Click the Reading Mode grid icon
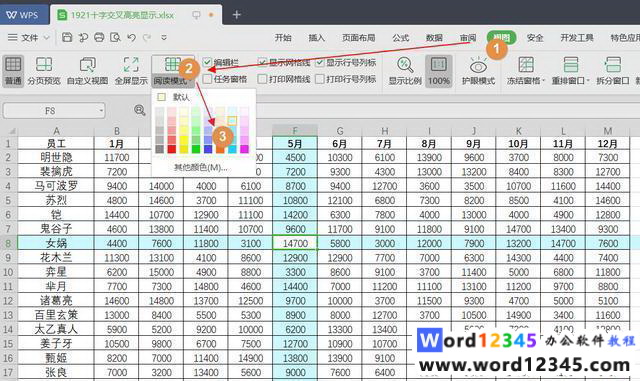Viewport: 640px width, 381px height. (172, 64)
